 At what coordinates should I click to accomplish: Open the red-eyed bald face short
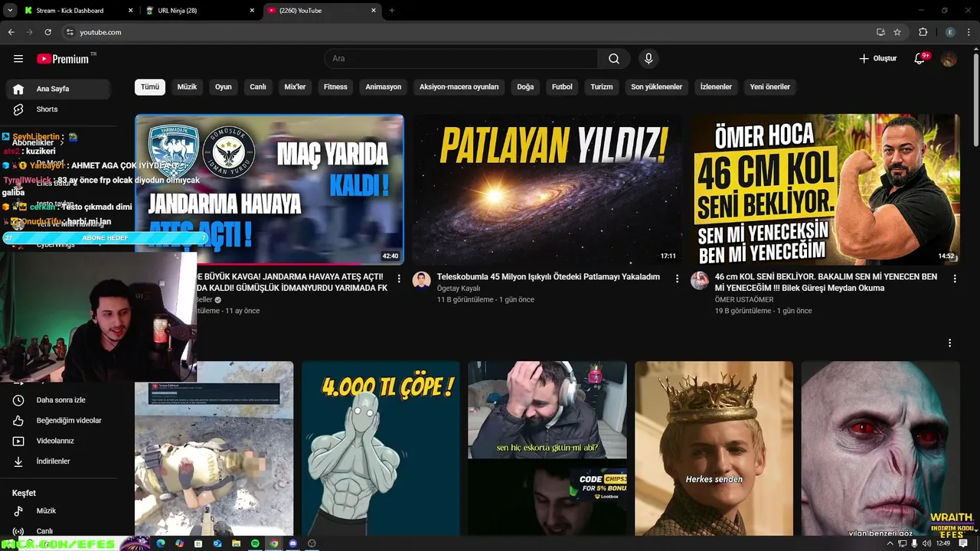click(x=880, y=448)
